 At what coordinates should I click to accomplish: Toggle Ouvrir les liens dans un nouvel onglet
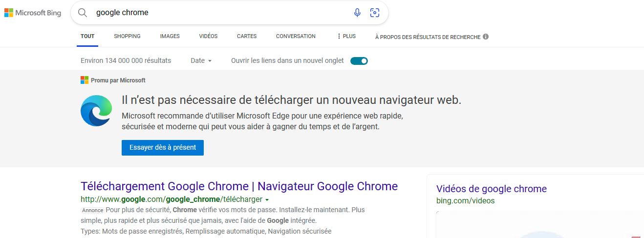tap(359, 61)
